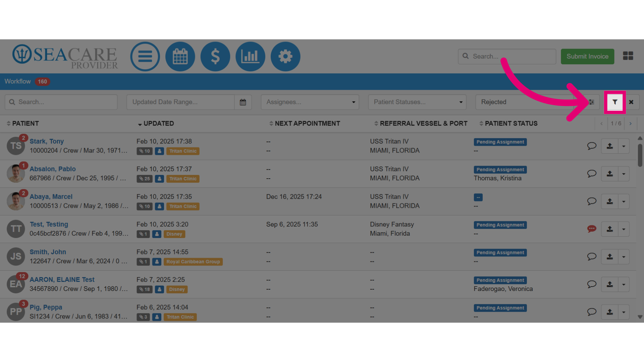Click upload button for Absalon, Pablo
644x362 pixels.
(x=609, y=174)
